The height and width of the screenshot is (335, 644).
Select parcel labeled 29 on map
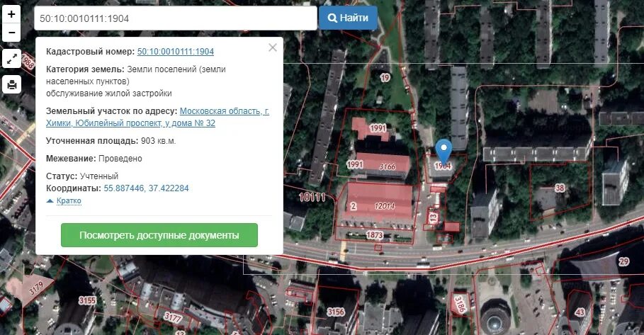point(623,261)
